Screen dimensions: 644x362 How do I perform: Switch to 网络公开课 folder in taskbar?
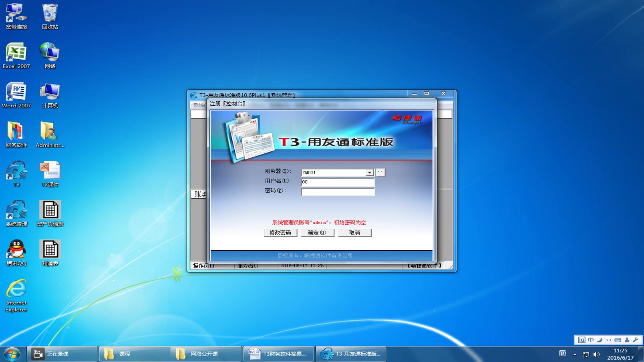pos(206,354)
